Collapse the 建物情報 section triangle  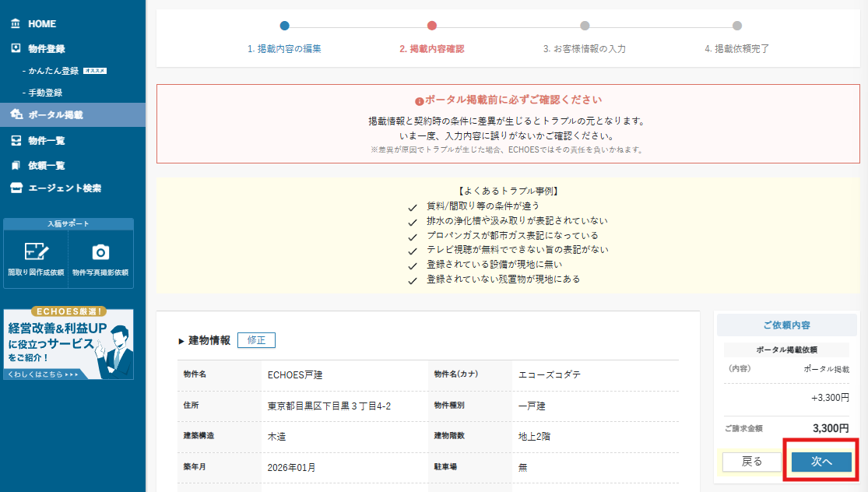(181, 341)
